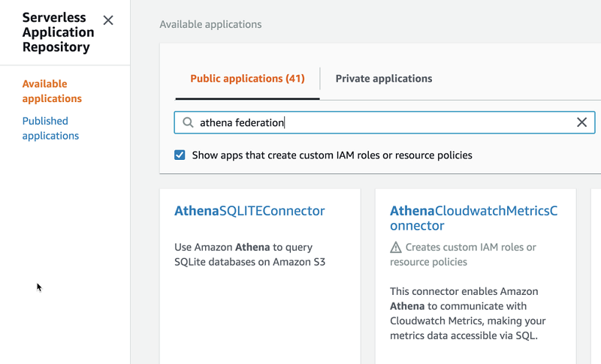Click the 'Show apps that create custom IAM roles' label
This screenshot has height=364, width=601.
332,155
